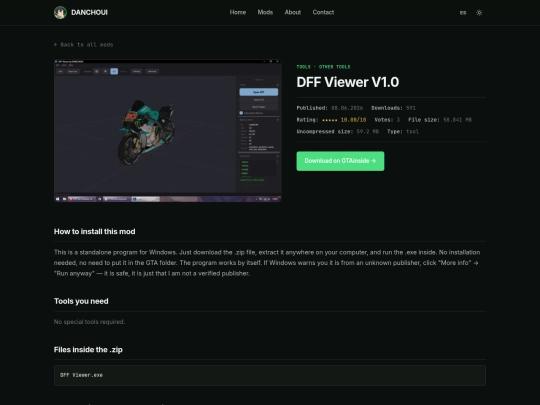Click the Published date value
Viewport: 540px width, 405px height.
347,108
